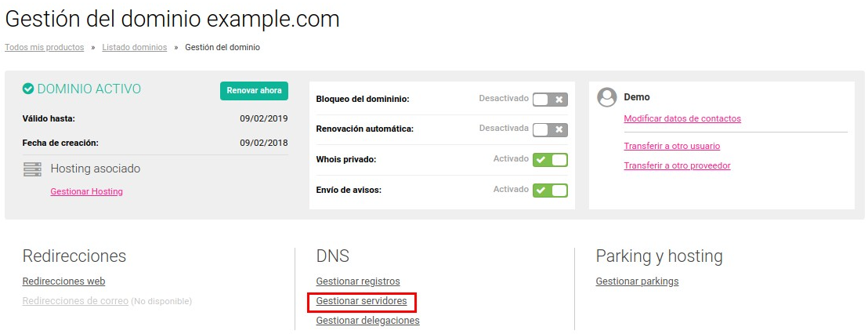Click the hosting server stack icon
868x334 pixels.
coord(32,169)
